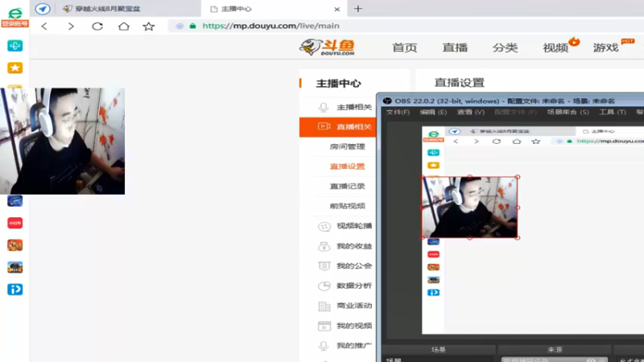Select webcam source in OBS preview

(x=470, y=208)
